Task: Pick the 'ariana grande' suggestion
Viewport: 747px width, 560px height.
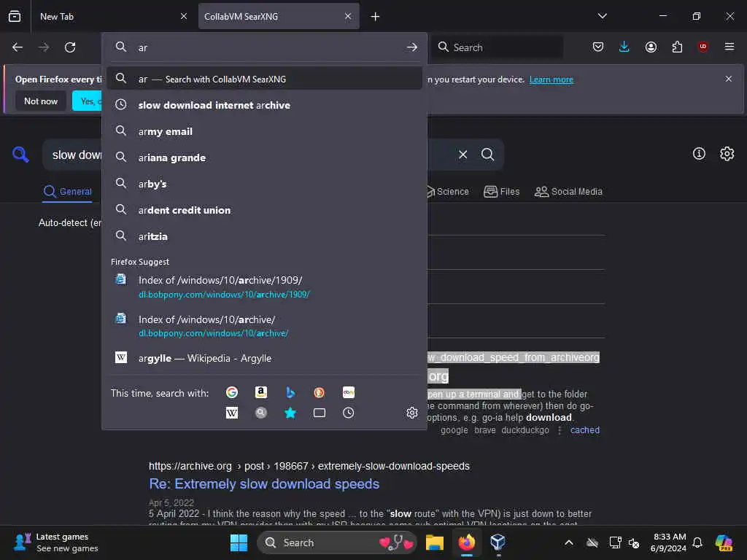Action: 264,157
